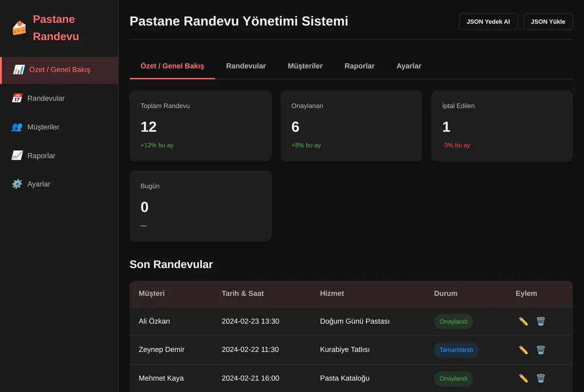584x392 pixels.
Task: Click the trend chart icon beside Raporlar
Action: pos(17,156)
